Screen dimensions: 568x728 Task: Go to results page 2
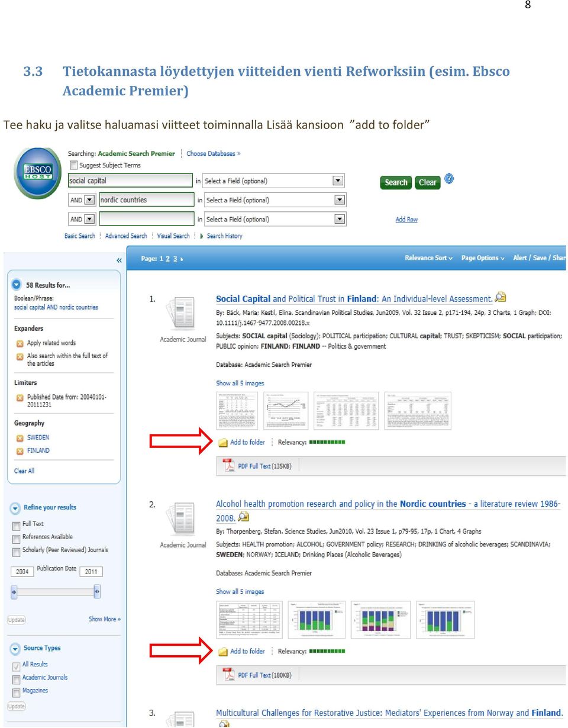(x=167, y=259)
